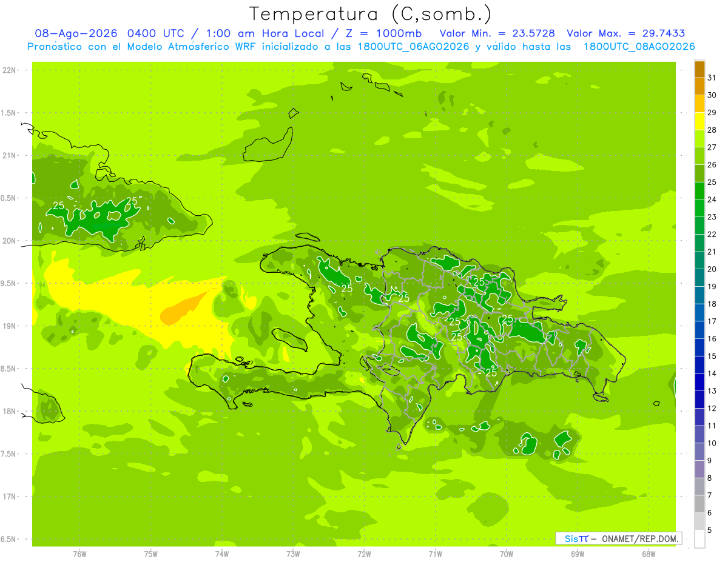728x562 pixels.
Task: Click the '8.5N' latitude label
Action: 9,369
